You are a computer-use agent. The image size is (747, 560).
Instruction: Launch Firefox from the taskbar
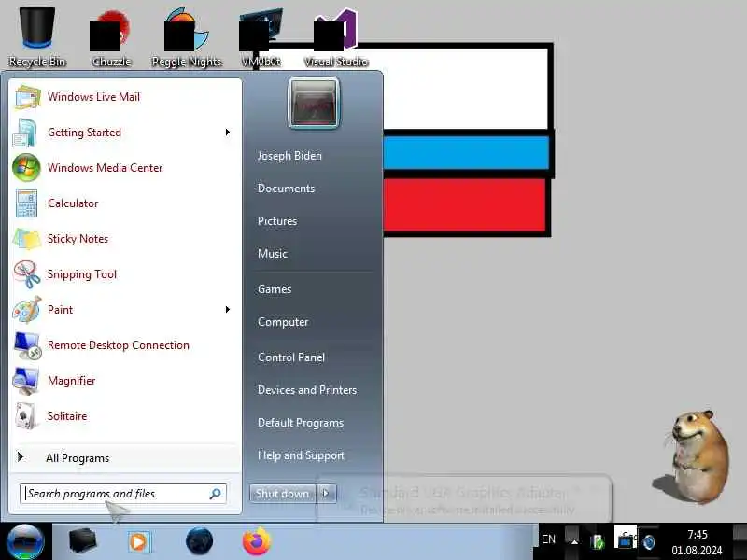pyautogui.click(x=257, y=541)
